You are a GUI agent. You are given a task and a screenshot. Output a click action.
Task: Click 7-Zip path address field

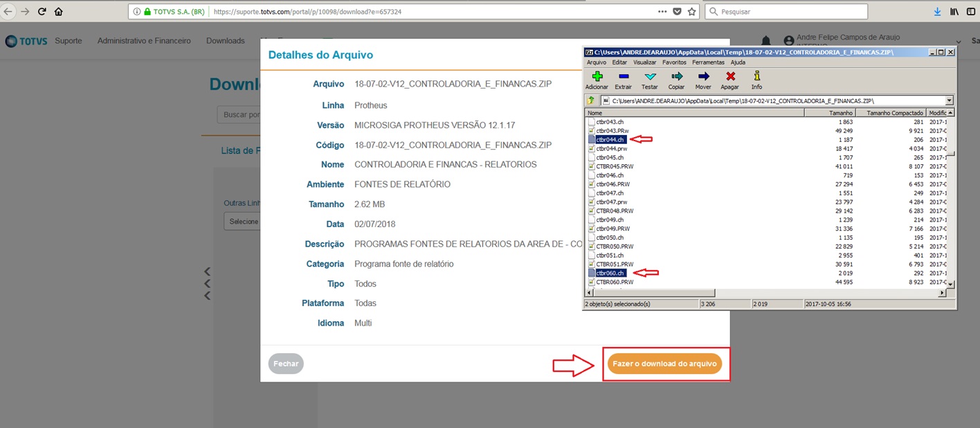777,101
